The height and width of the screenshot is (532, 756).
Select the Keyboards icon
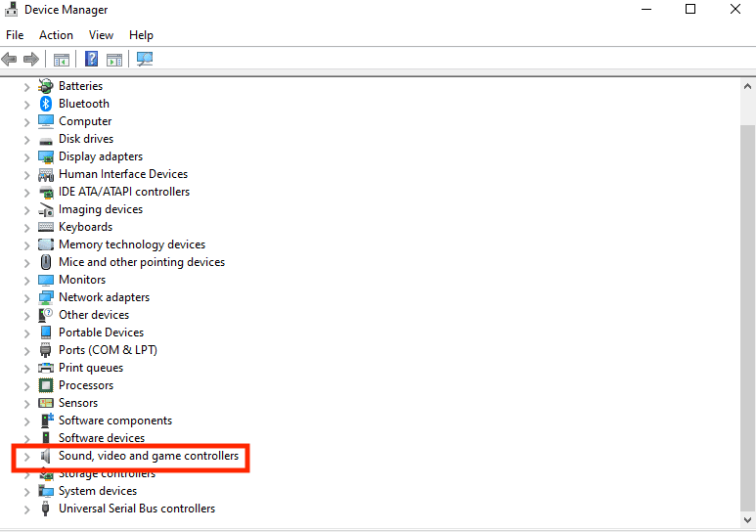point(46,227)
